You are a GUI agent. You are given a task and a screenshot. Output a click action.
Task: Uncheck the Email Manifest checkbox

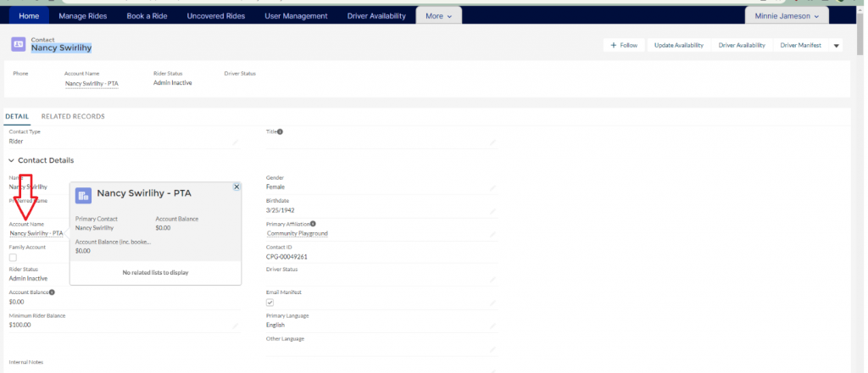coord(270,303)
